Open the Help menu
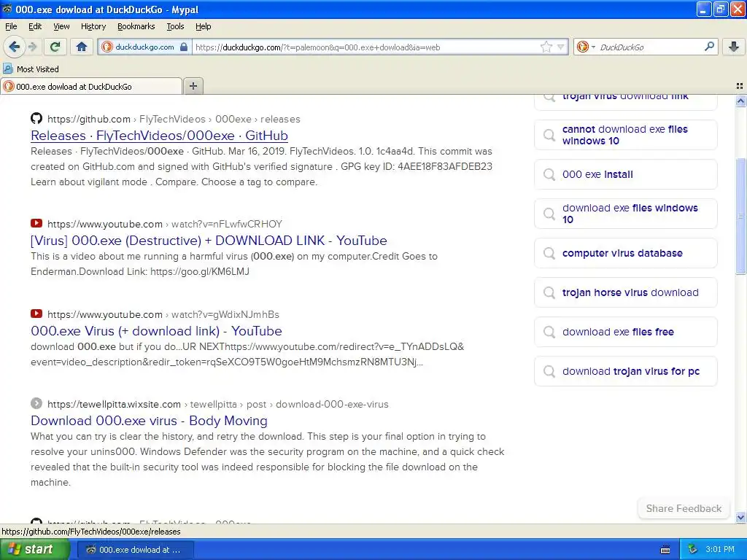The width and height of the screenshot is (747, 560). coord(203,26)
